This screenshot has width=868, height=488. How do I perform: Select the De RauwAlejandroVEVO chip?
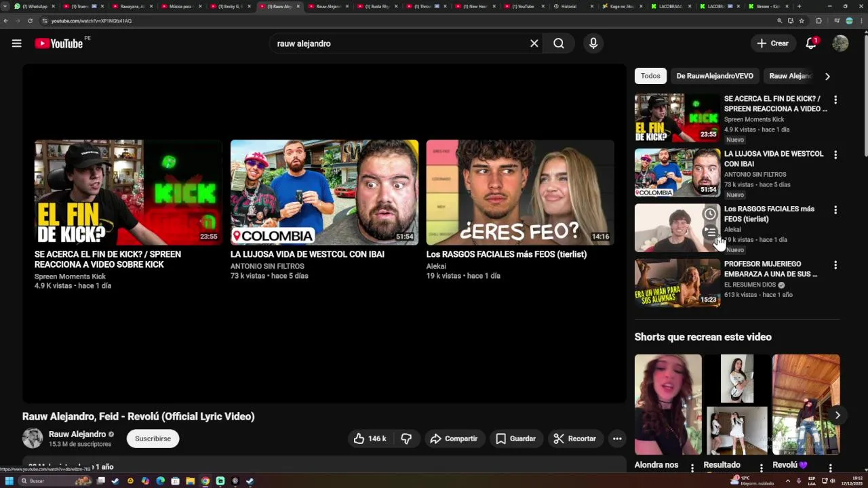point(715,76)
